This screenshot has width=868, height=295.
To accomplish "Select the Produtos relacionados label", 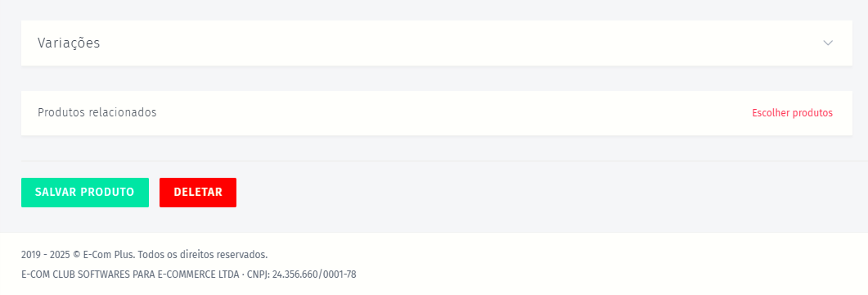I will tap(97, 112).
